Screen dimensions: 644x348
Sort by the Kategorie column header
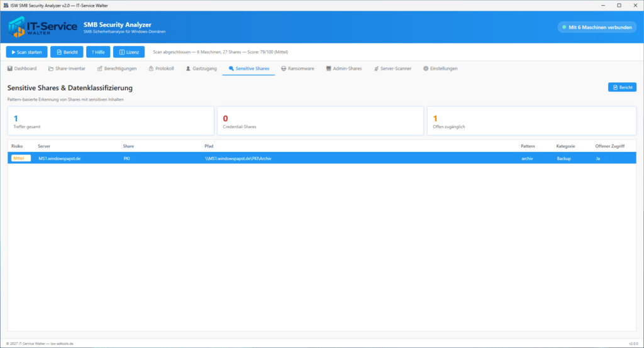point(565,146)
